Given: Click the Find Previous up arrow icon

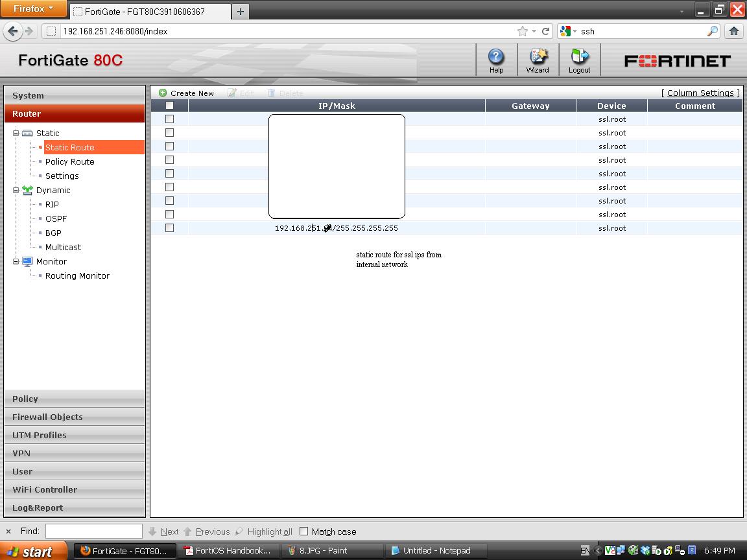Looking at the screenshot, I should coord(187,531).
